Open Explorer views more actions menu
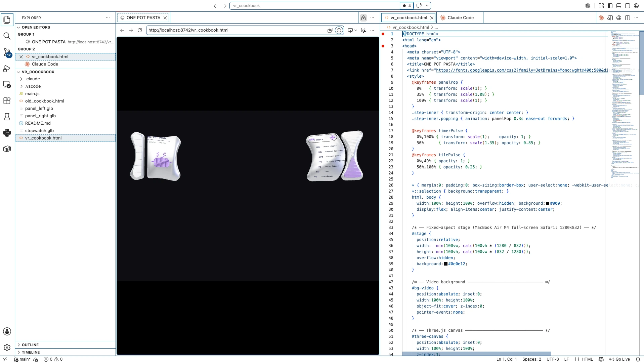The width and height of the screenshot is (644, 363). click(108, 18)
